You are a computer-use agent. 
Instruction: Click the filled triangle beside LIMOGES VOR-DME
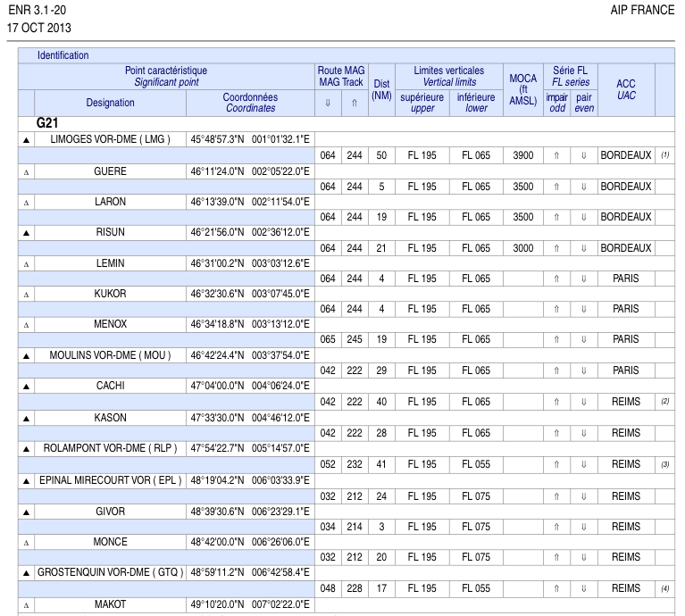[26, 139]
